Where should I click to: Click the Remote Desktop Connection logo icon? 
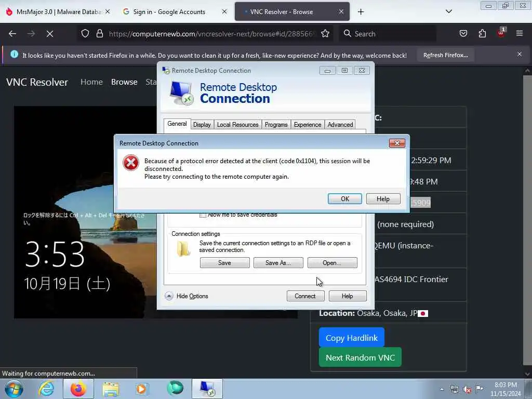coord(181,93)
